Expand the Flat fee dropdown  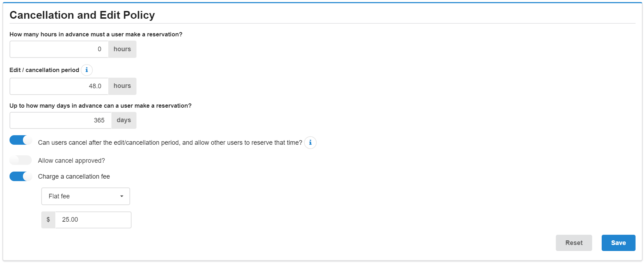tap(86, 196)
